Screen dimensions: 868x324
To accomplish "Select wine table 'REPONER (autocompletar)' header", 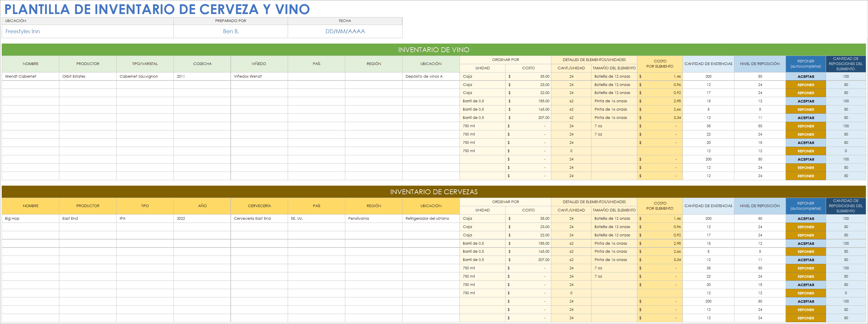I will click(806, 64).
